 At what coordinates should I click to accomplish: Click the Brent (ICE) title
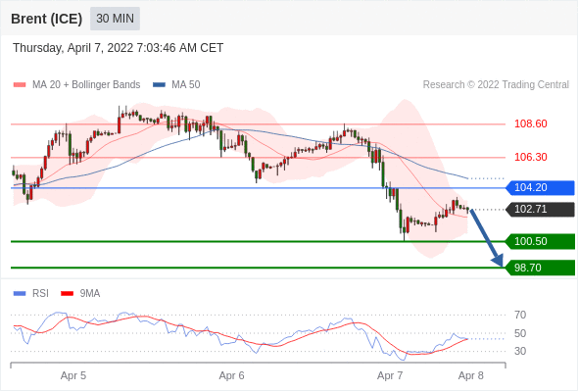tap(46, 19)
